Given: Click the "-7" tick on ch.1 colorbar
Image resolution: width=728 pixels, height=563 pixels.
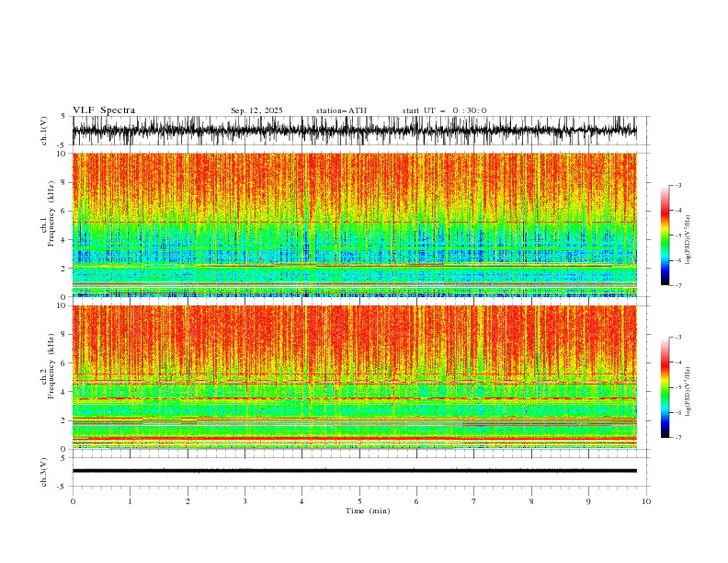Looking at the screenshot, I should tap(678, 285).
